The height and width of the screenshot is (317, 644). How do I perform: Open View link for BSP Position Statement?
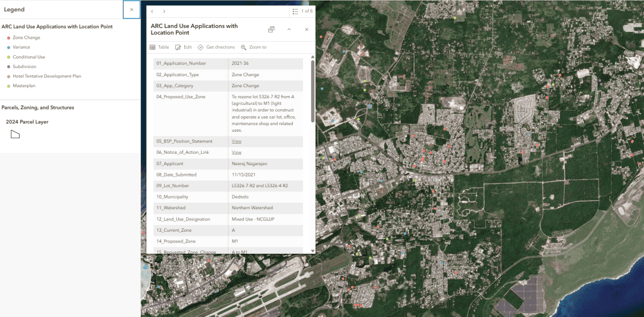click(x=237, y=141)
